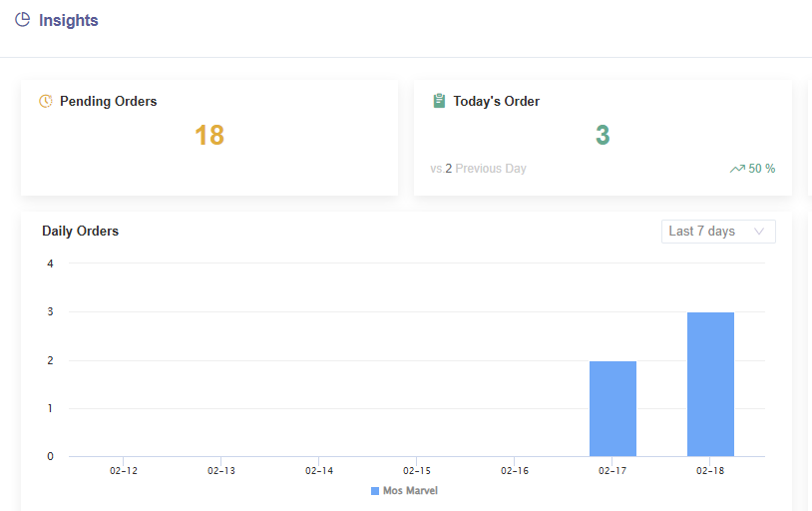Click the blue Mos Marvel legend swatch

375,491
